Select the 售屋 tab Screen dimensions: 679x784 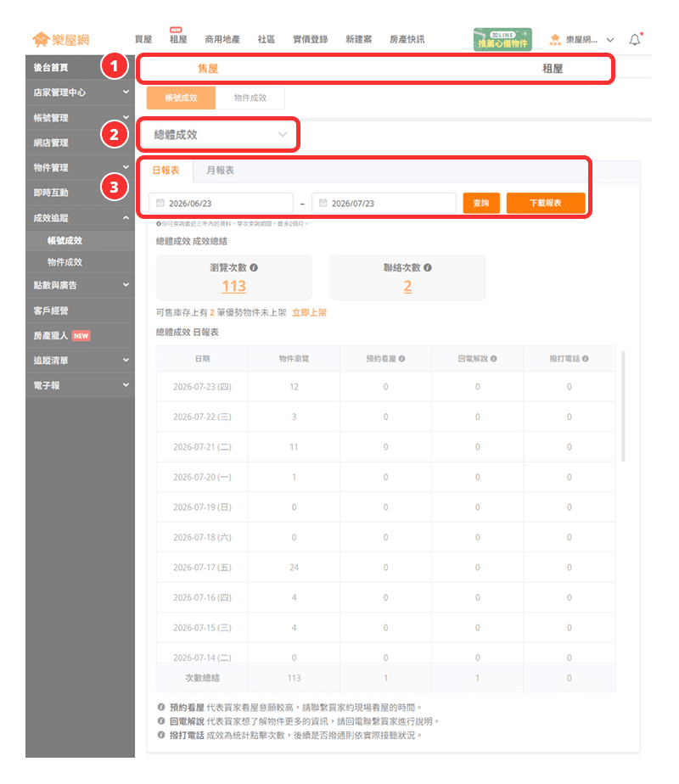[x=207, y=69]
